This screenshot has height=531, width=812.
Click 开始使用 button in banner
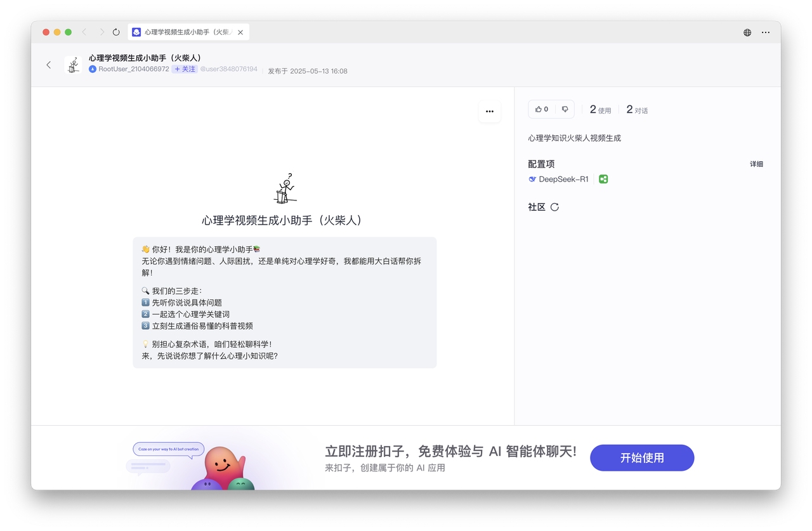point(642,457)
